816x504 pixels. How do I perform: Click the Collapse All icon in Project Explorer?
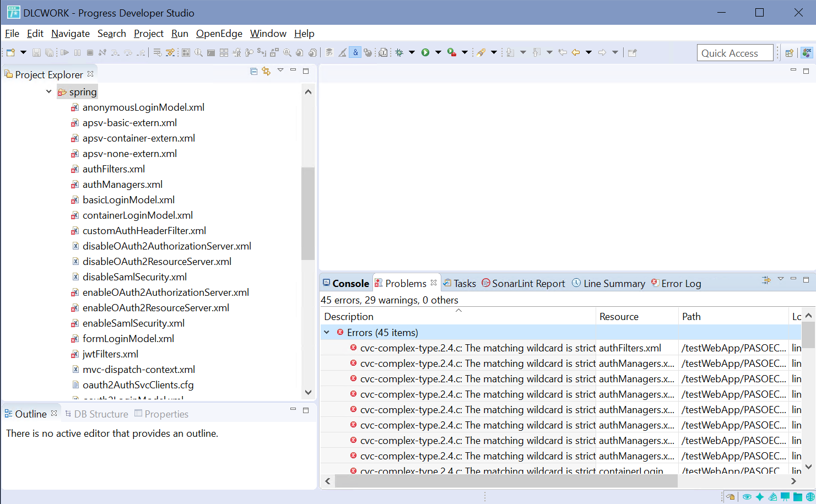coord(254,71)
